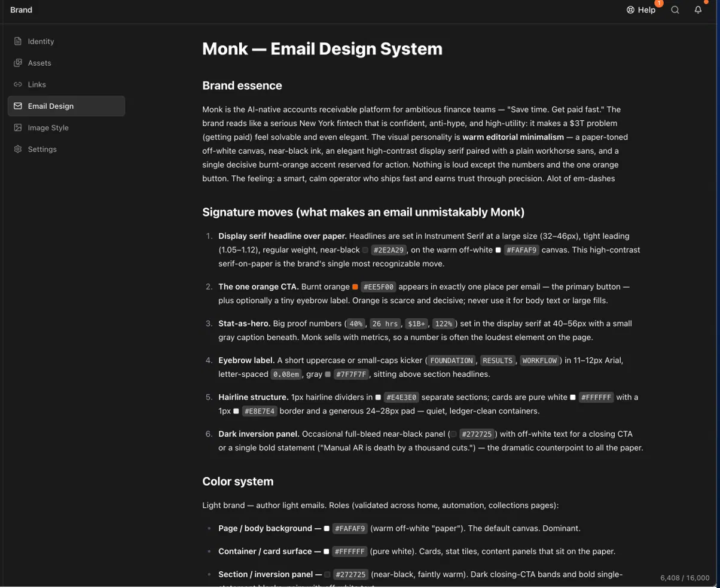Click the #7F7F7F code chip
This screenshot has width=720, height=588.
tap(352, 374)
